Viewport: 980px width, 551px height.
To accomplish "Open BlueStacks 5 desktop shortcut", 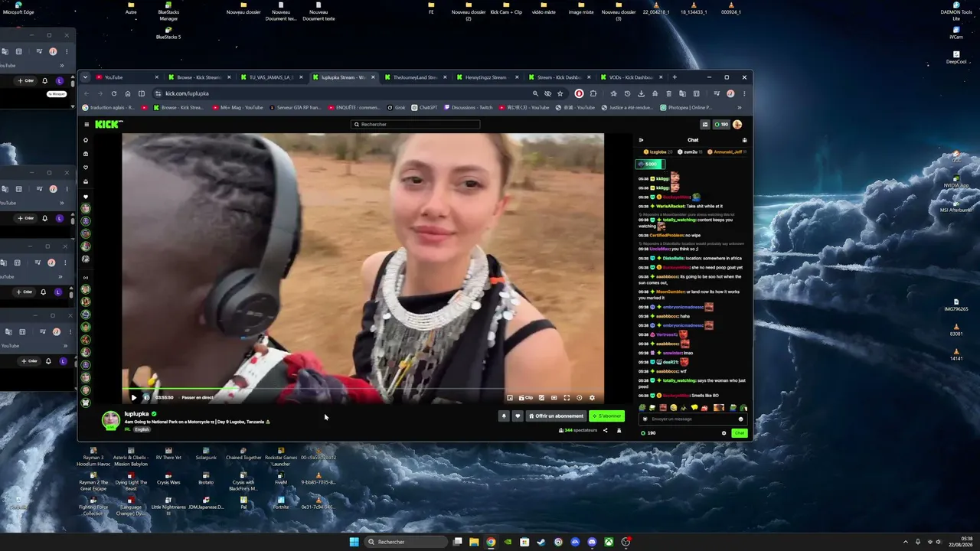I will click(x=168, y=33).
